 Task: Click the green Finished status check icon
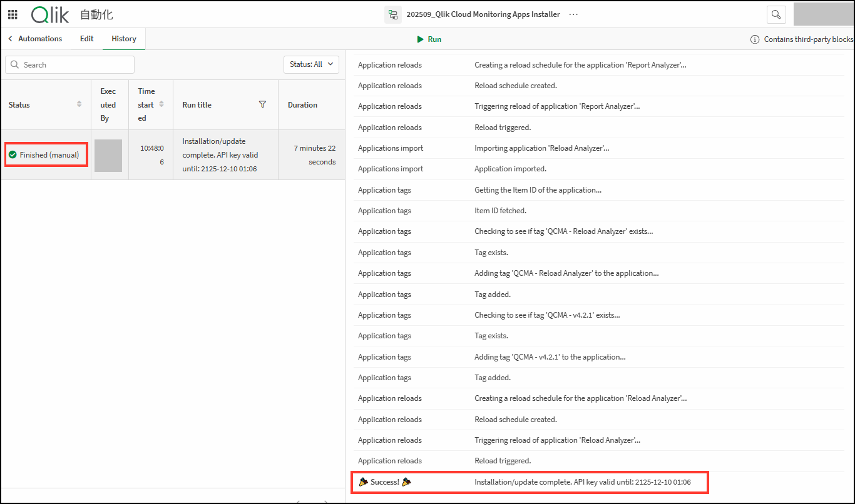(13, 154)
